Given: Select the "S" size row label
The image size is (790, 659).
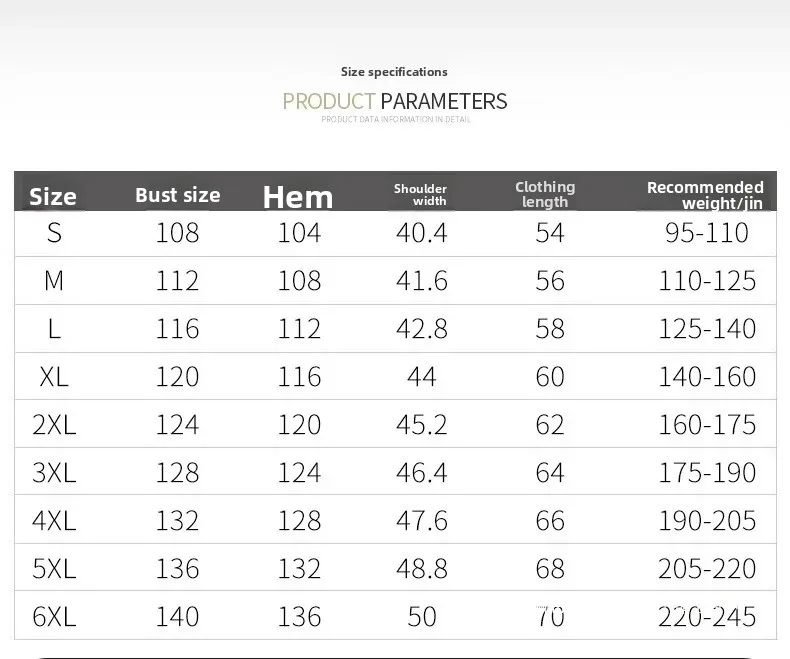Looking at the screenshot, I should pos(54,233).
